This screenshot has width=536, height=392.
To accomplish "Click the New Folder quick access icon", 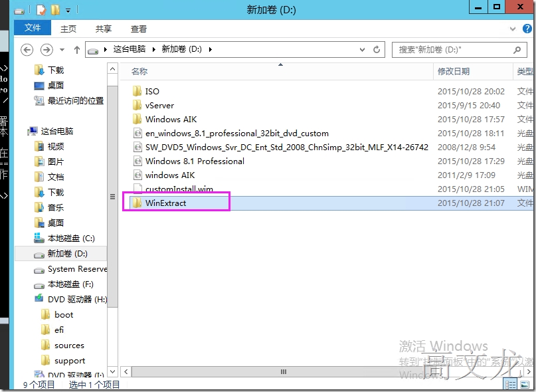I will point(55,10).
